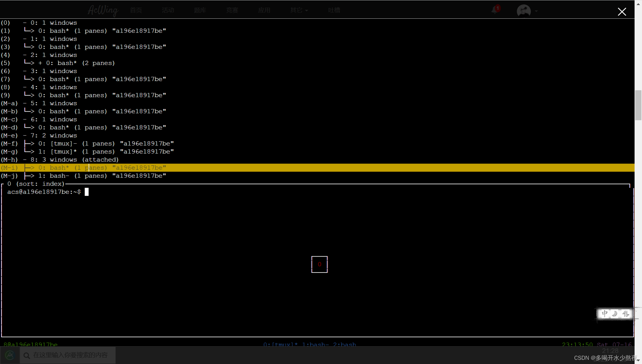The width and height of the screenshot is (642, 364).
Task: Close the terminal overlay with the X
Action: tap(622, 12)
